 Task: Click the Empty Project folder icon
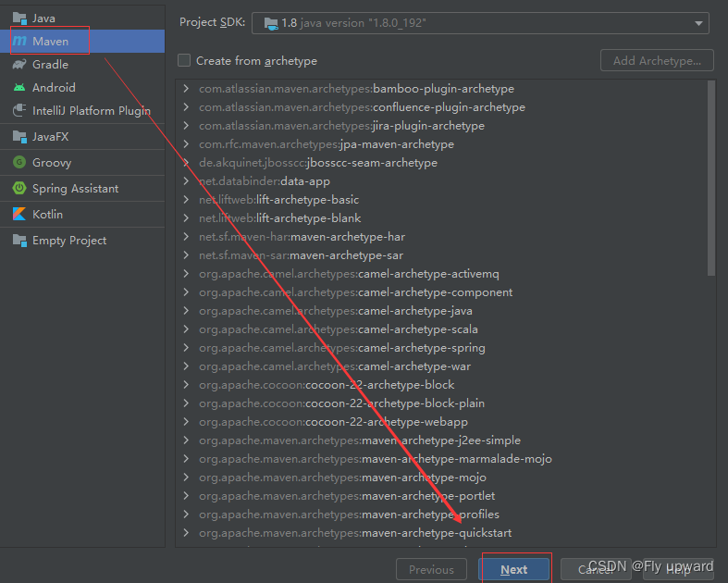click(x=19, y=241)
